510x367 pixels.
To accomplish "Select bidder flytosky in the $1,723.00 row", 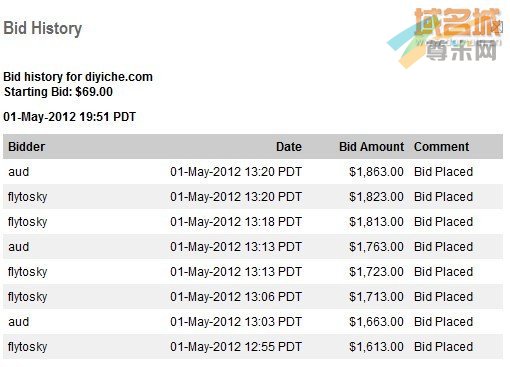I will [27, 272].
